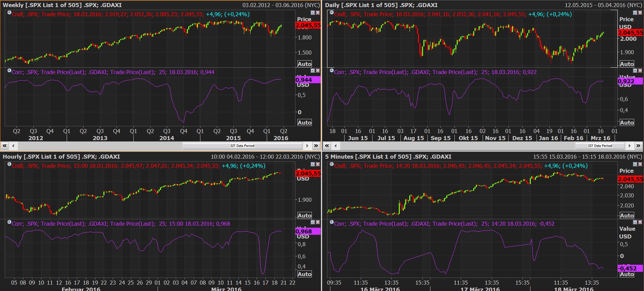This screenshot has height=291, width=644.
Task: Click the Corr legend ending 0,922
Action: [x=435, y=72]
